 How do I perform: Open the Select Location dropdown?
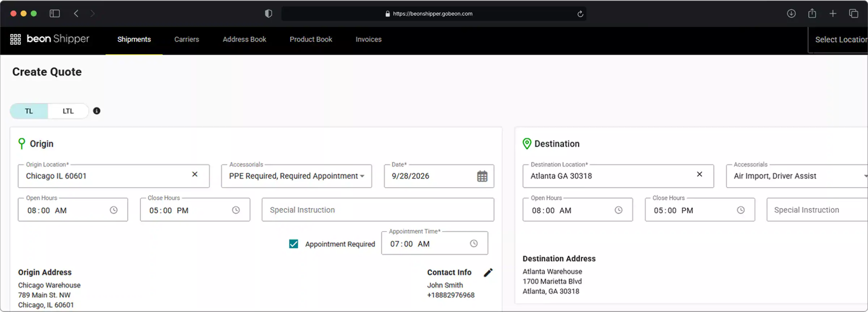click(x=838, y=40)
